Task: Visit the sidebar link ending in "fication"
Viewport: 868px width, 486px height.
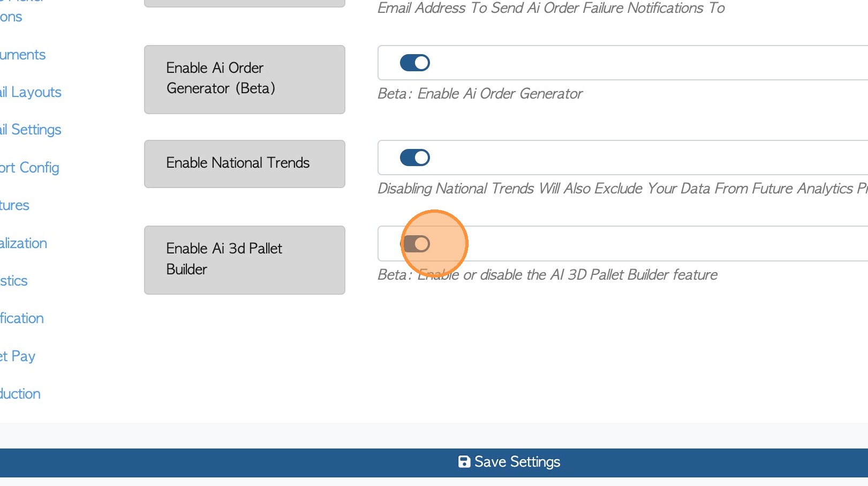Action: click(x=22, y=318)
